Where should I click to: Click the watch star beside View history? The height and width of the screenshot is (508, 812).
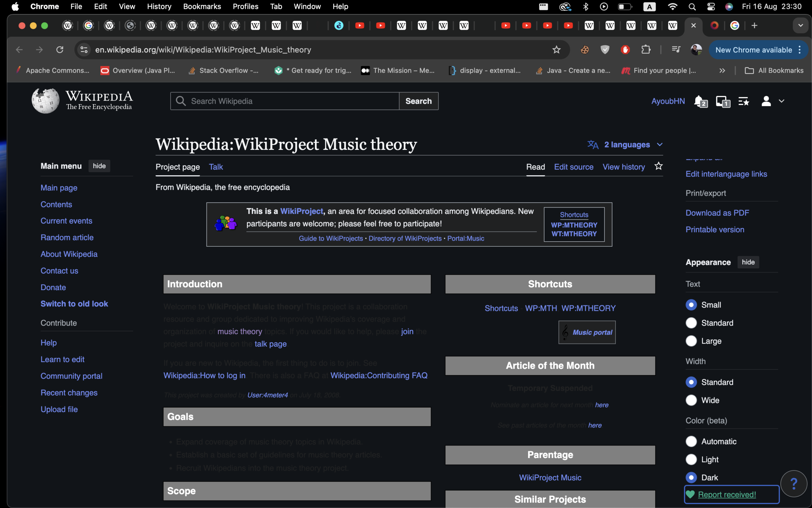click(658, 166)
